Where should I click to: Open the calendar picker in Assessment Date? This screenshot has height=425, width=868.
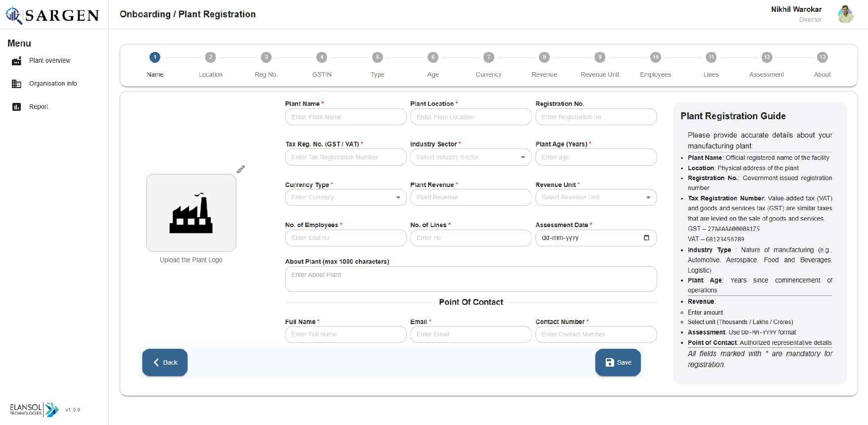(x=646, y=238)
